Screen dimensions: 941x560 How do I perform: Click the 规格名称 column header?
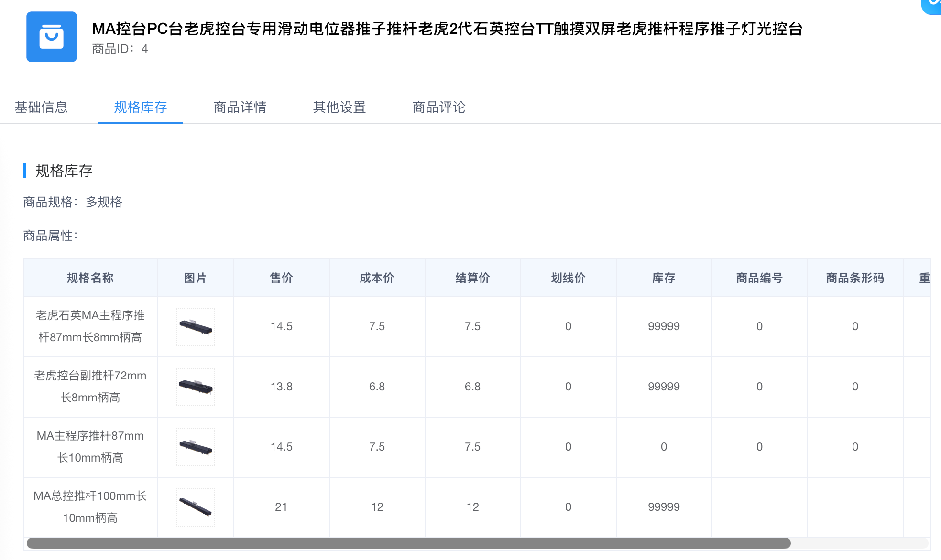[x=90, y=278]
